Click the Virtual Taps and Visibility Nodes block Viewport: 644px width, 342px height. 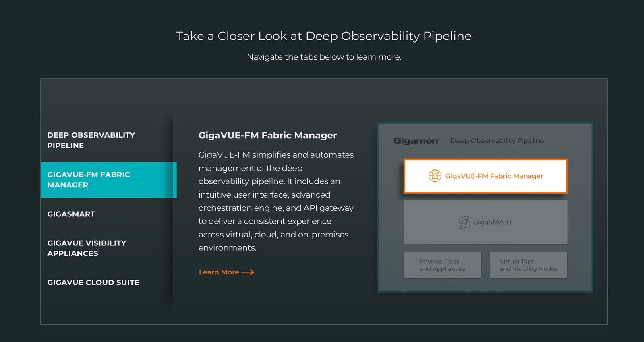tap(528, 265)
